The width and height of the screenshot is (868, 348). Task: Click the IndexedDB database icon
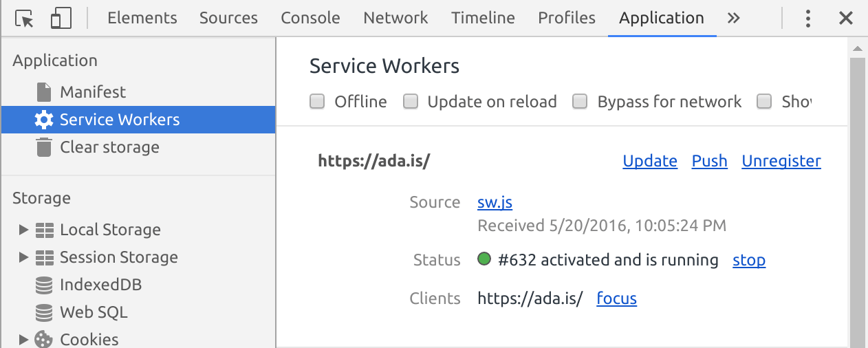coord(44,285)
